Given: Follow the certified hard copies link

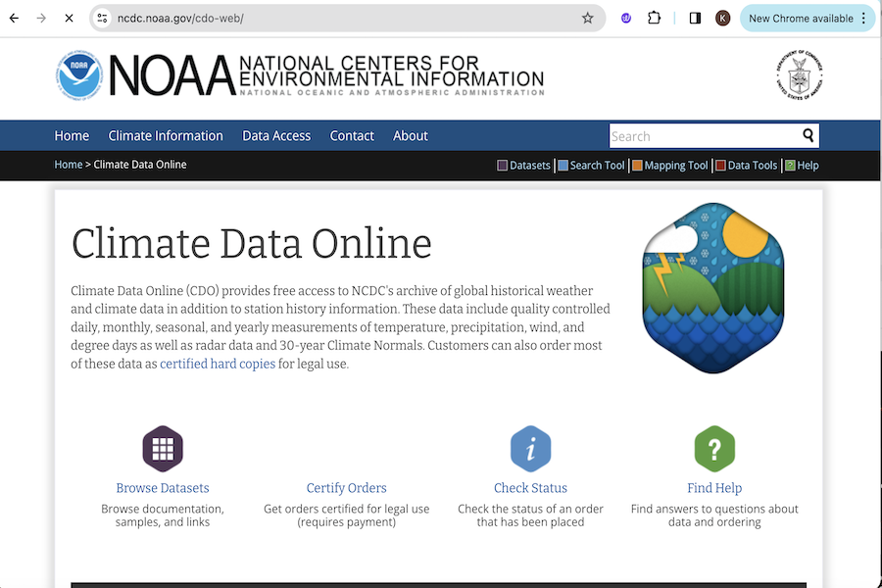Looking at the screenshot, I should pos(218,364).
